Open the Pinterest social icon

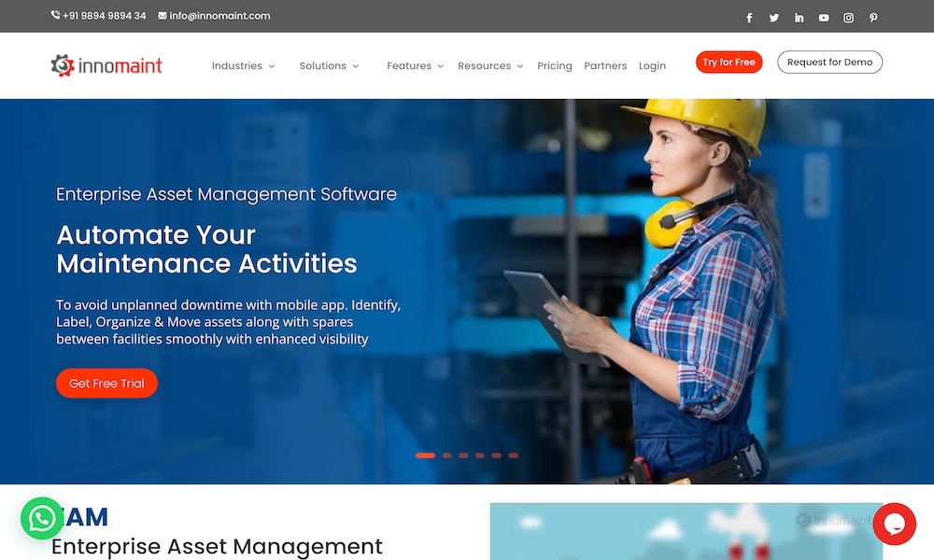(x=873, y=18)
